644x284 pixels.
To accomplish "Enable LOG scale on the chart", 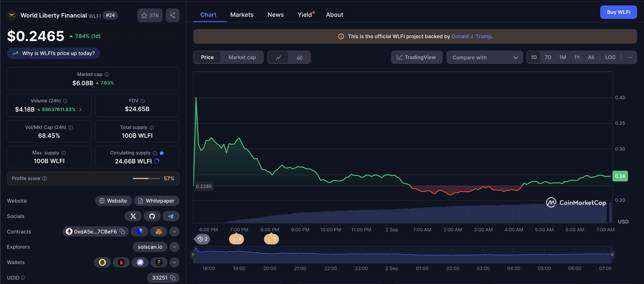I will point(610,57).
